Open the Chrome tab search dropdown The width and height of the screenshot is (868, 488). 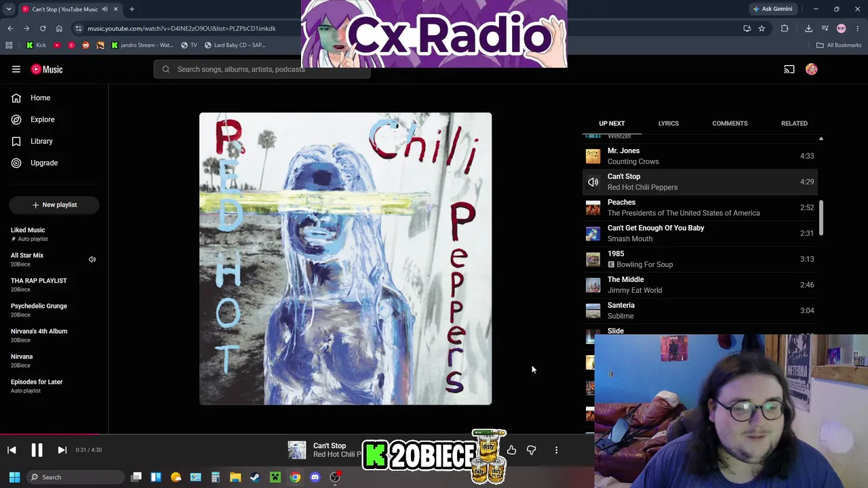coord(9,9)
